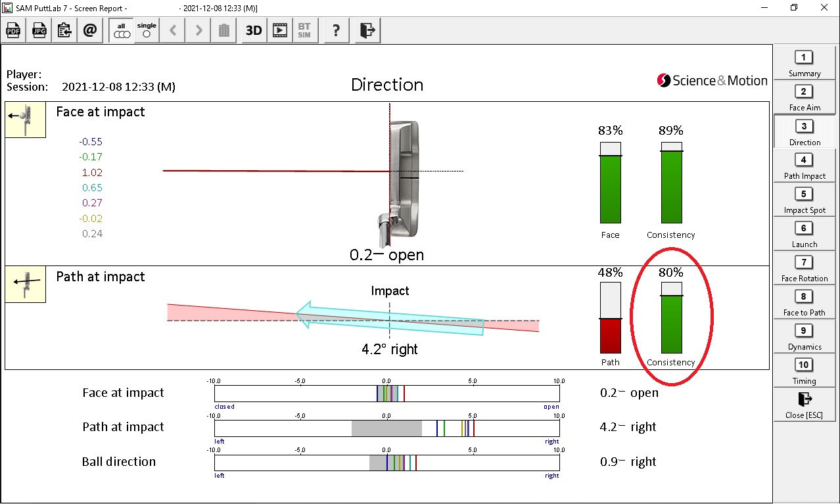Open help with question mark icon

[336, 30]
